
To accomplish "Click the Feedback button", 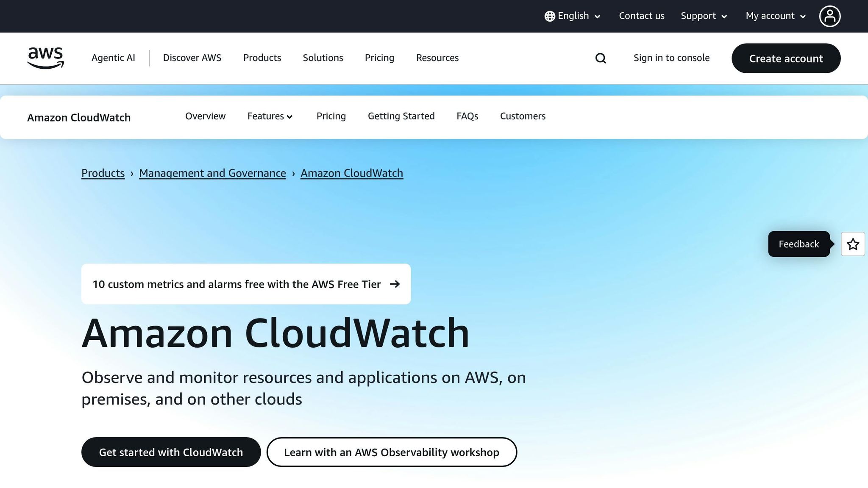I will click(799, 244).
